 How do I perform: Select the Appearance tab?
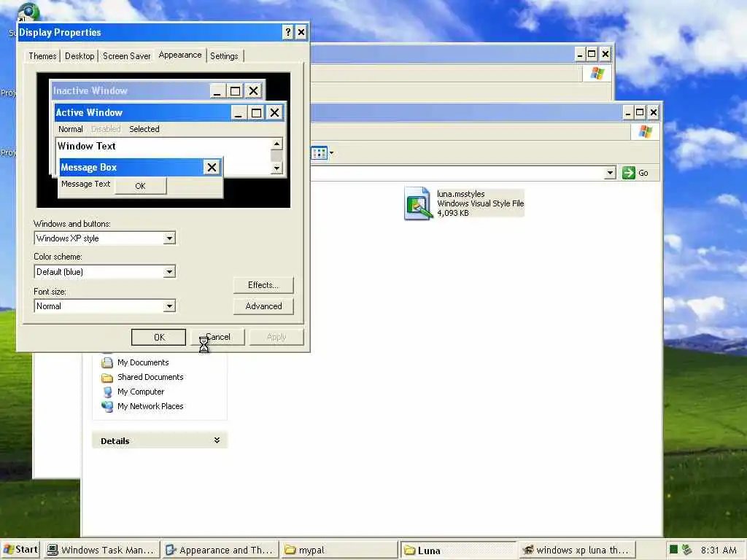click(180, 55)
